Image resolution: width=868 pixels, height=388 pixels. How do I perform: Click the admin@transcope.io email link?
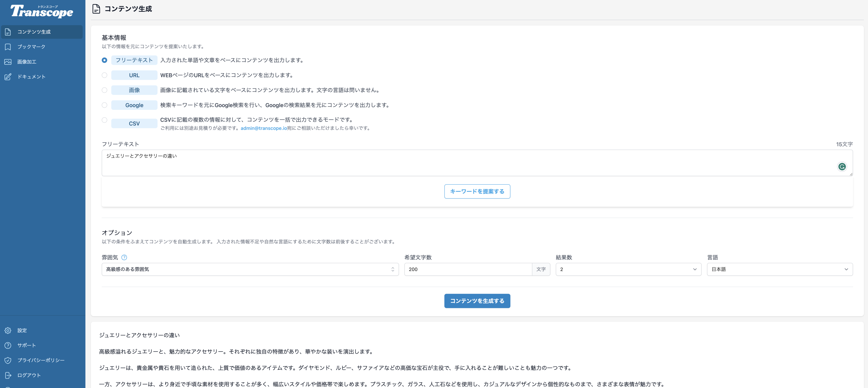coord(264,128)
